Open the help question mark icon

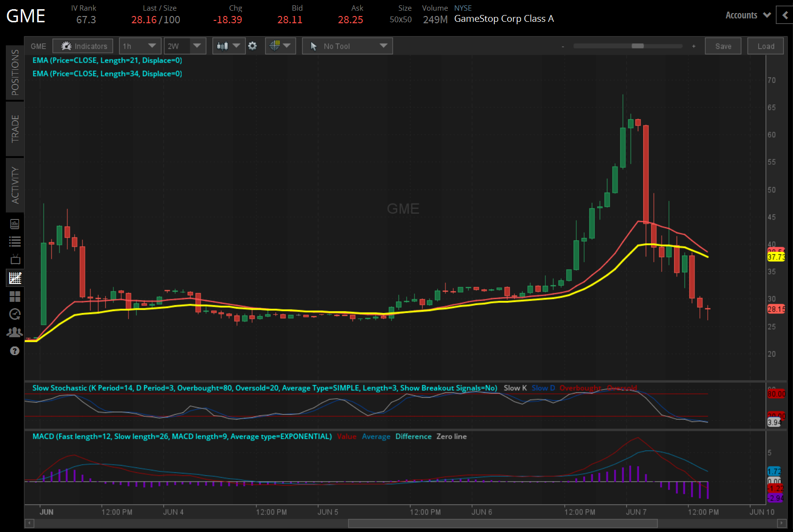click(15, 351)
